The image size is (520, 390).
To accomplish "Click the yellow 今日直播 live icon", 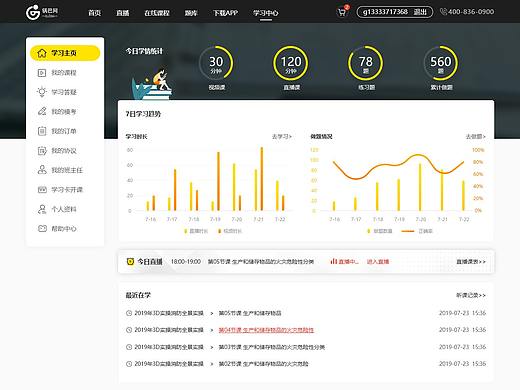I will coord(130,262).
